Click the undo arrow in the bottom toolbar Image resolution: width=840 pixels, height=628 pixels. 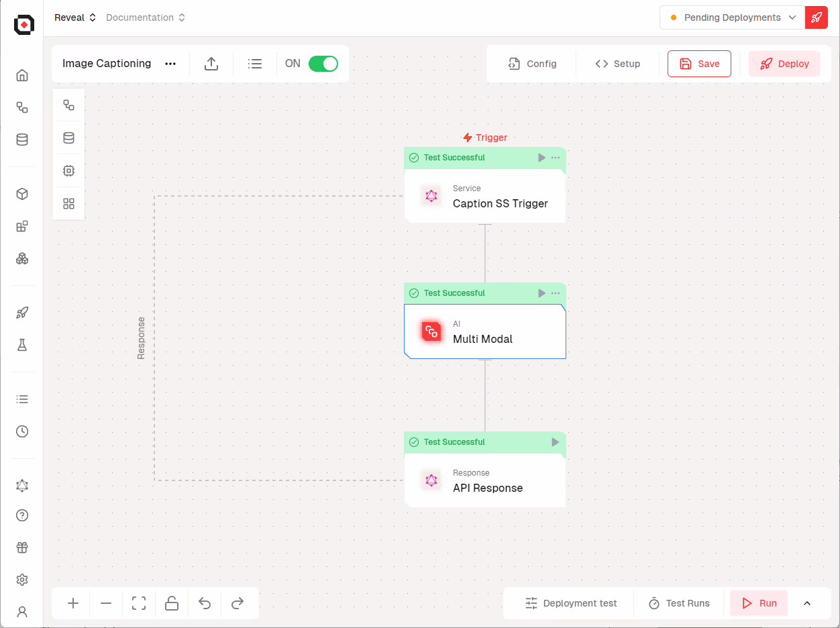(x=205, y=603)
